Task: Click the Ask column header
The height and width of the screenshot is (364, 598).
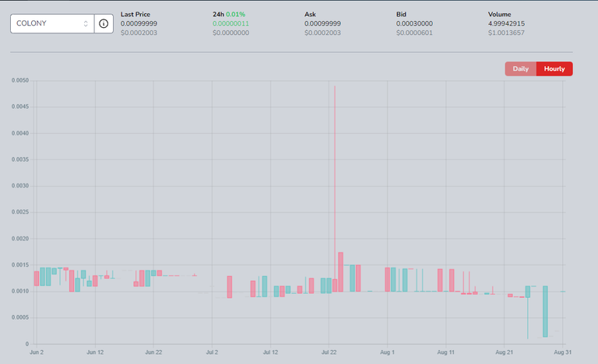Action: point(310,15)
